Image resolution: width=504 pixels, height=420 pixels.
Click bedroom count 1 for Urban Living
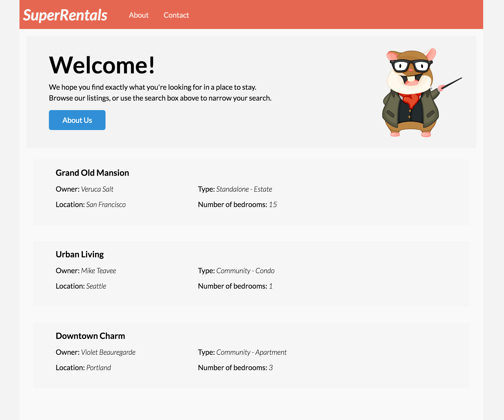(271, 286)
